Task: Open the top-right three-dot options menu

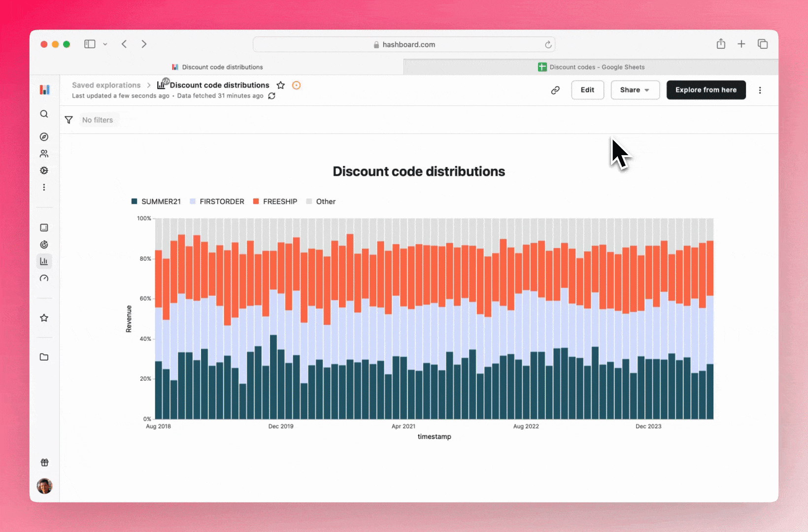Action: click(760, 90)
